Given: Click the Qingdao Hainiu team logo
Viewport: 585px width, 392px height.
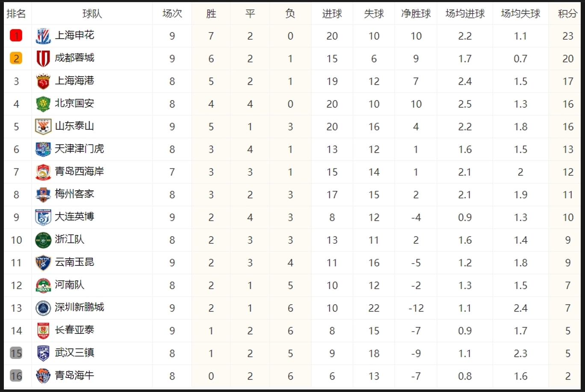Looking at the screenshot, I should 43,376.
